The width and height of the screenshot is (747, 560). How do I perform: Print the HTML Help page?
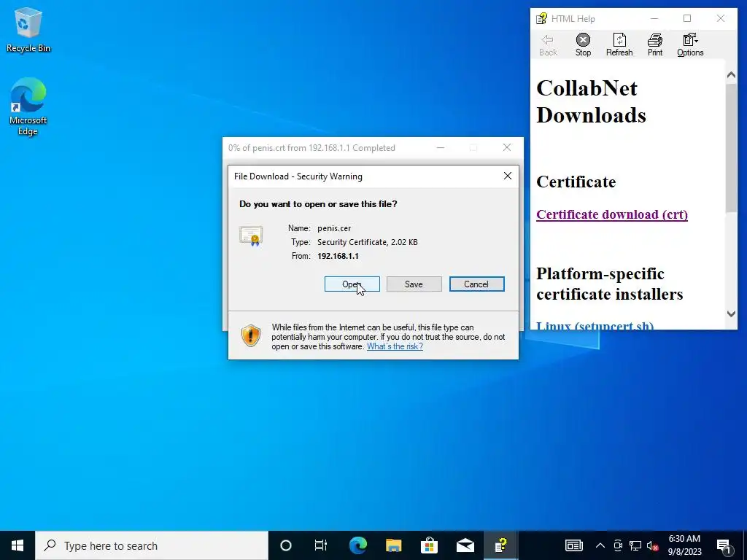coord(655,44)
